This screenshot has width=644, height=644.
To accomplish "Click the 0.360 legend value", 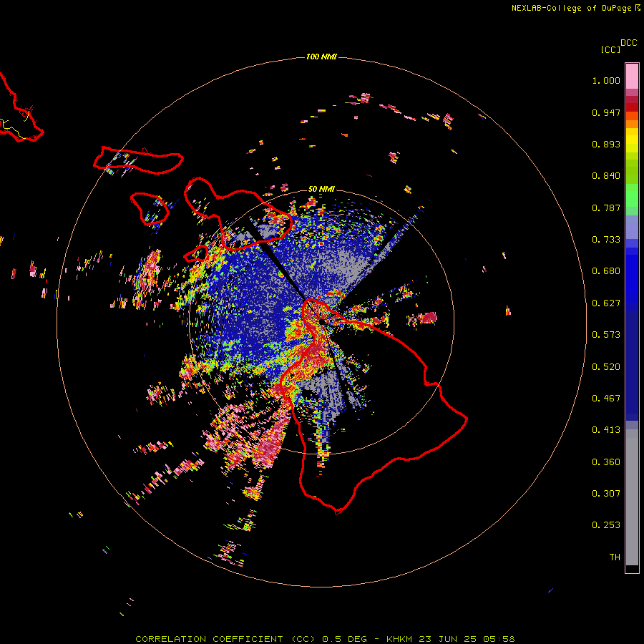I will (606, 462).
